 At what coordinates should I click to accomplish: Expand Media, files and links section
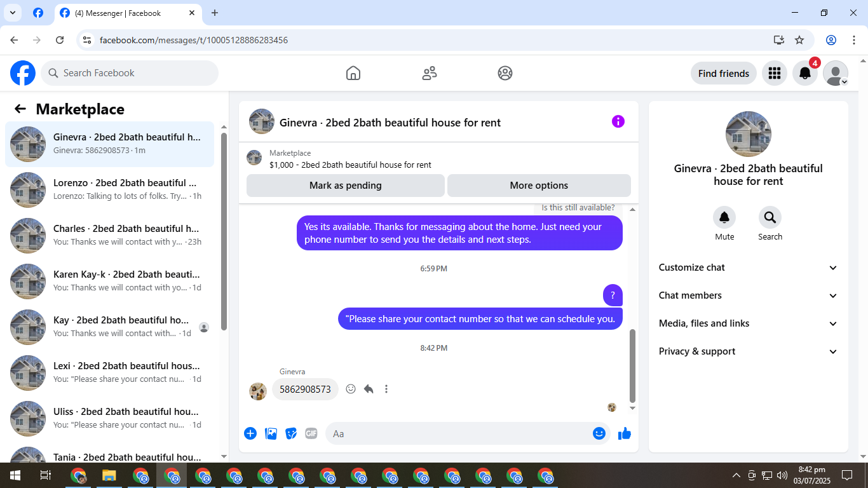point(749,323)
